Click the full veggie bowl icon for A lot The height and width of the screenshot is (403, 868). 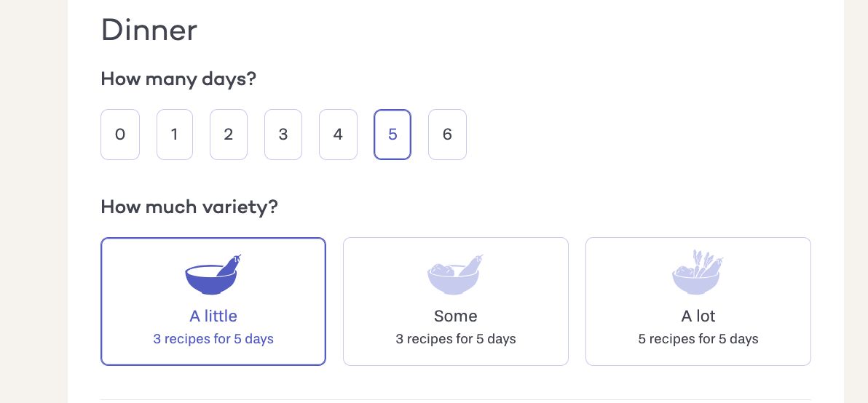pyautogui.click(x=698, y=273)
